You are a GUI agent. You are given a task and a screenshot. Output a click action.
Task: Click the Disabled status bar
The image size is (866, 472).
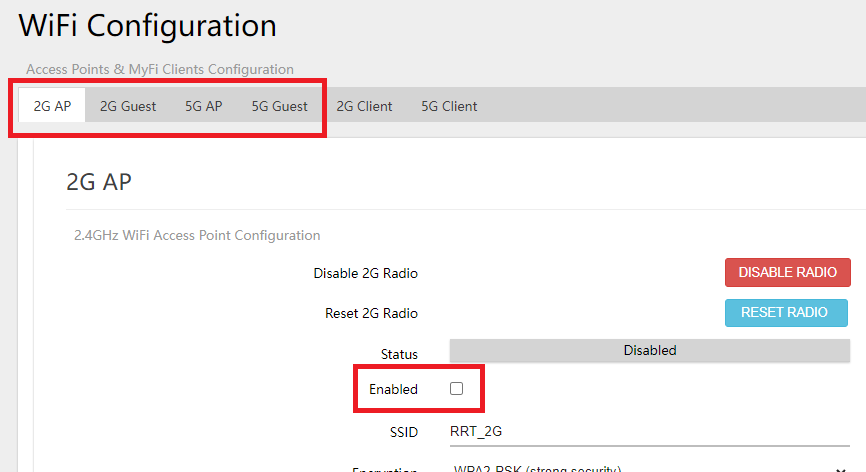tap(649, 351)
